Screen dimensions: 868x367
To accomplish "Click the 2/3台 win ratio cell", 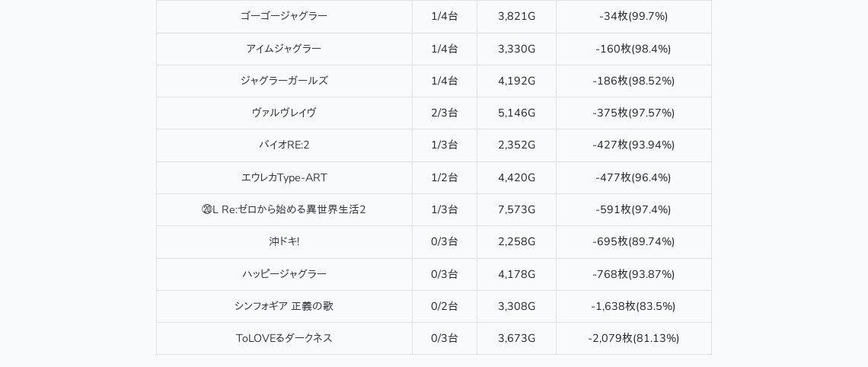I will click(x=445, y=113).
